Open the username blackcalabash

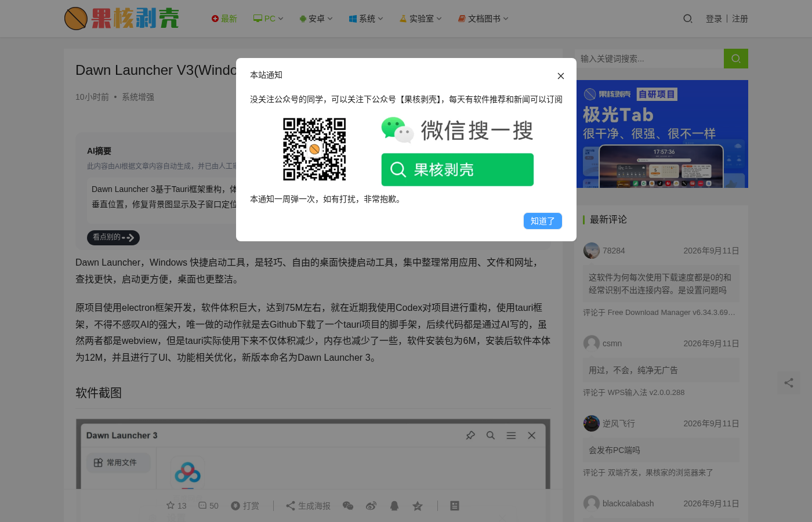click(x=628, y=503)
